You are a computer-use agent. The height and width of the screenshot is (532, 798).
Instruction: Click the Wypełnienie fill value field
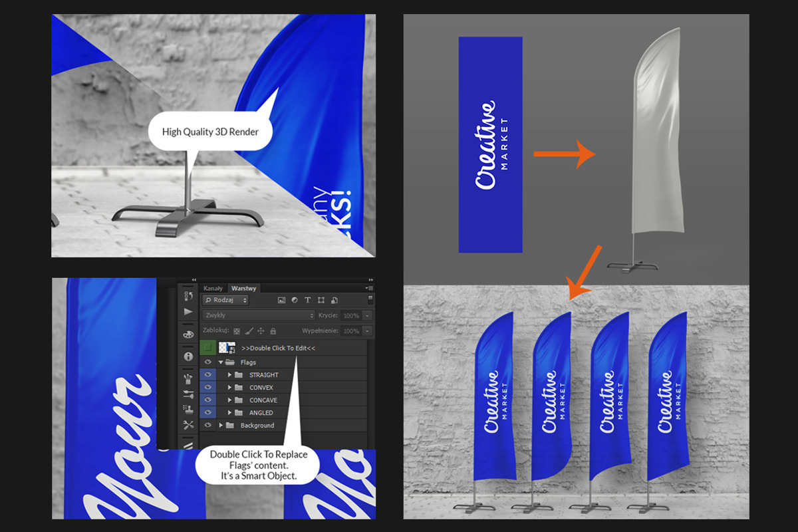[x=352, y=331]
